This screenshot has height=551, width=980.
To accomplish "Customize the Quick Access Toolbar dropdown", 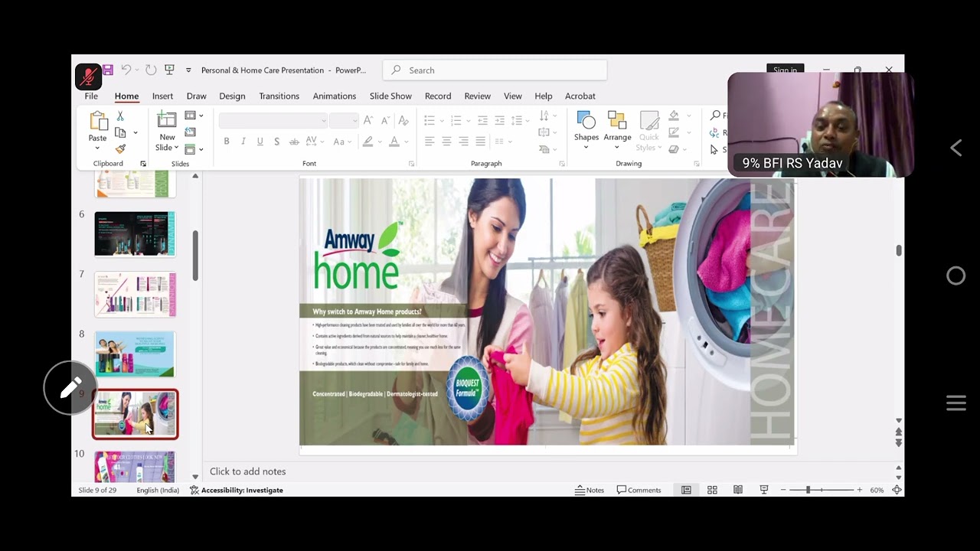I will [188, 70].
